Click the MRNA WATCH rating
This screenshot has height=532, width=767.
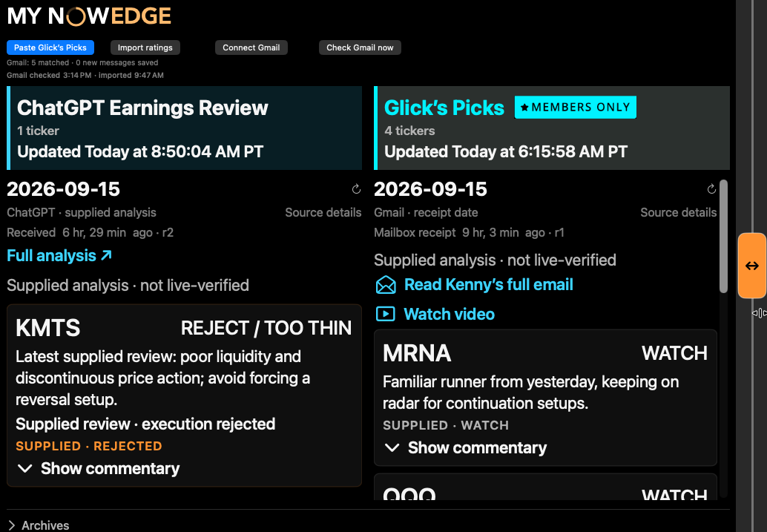[674, 353]
